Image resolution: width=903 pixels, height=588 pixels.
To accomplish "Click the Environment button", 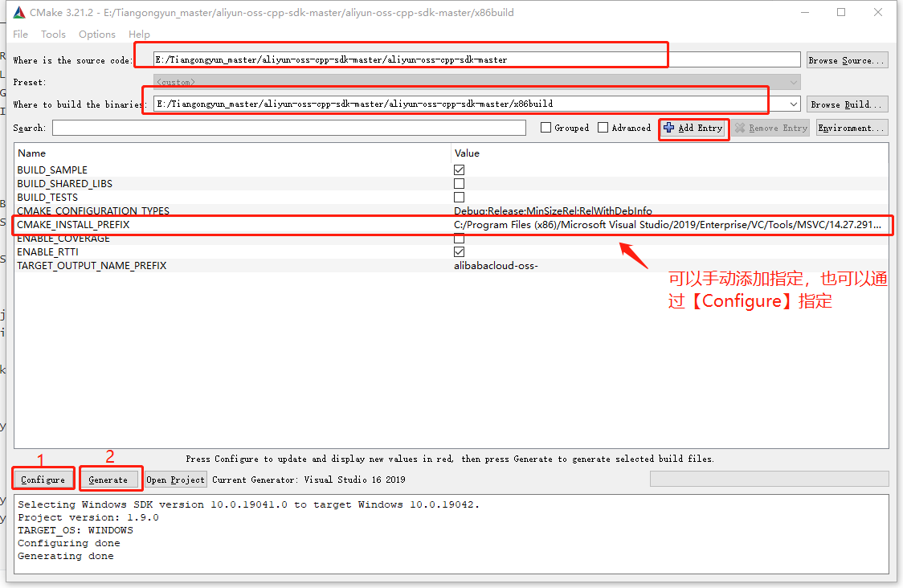I will 852,128.
